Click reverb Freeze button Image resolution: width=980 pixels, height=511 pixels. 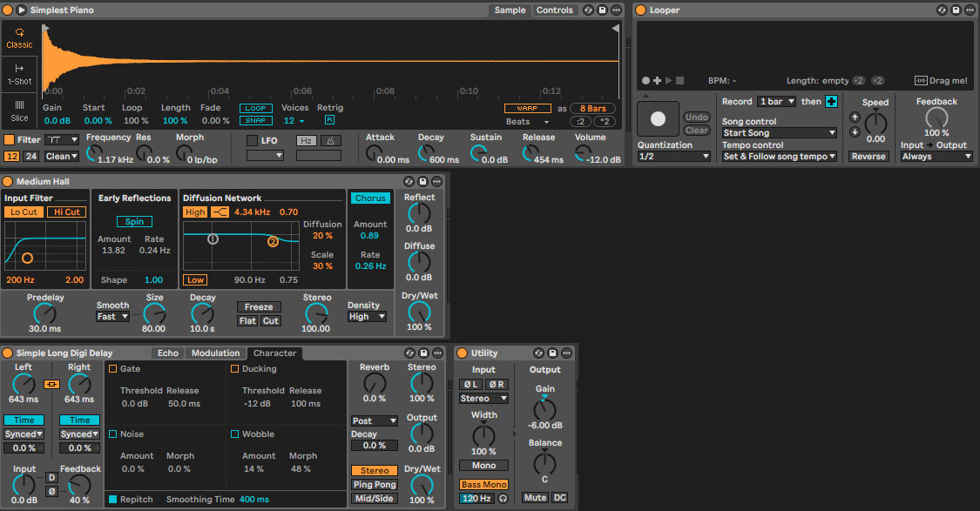259,306
